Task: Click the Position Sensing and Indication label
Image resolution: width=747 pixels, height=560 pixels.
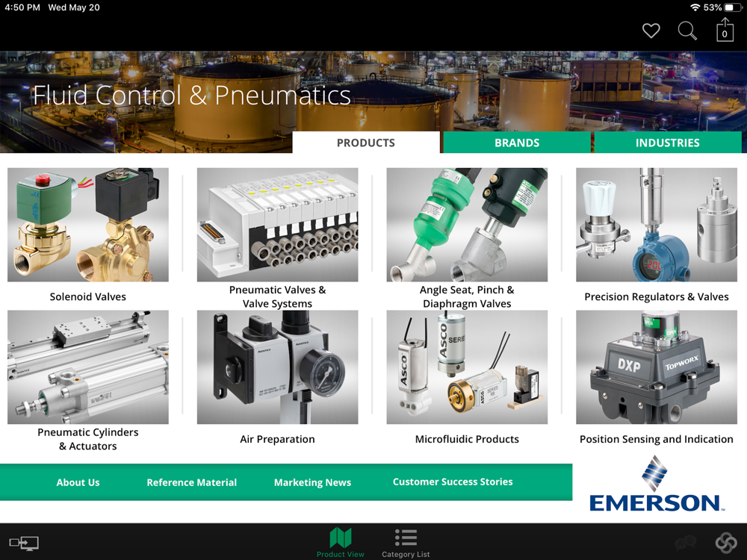Action: (657, 439)
